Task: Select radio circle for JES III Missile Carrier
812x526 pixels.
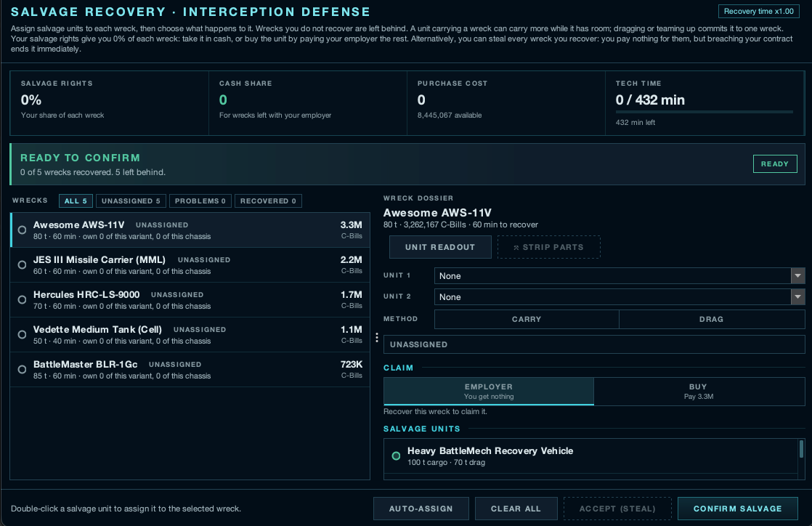Action: (23, 264)
